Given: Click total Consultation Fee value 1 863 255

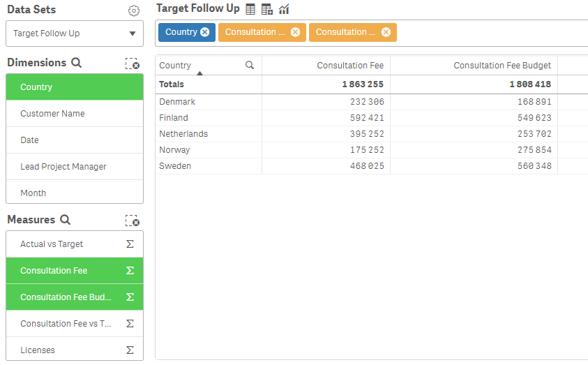Looking at the screenshot, I should coord(363,84).
